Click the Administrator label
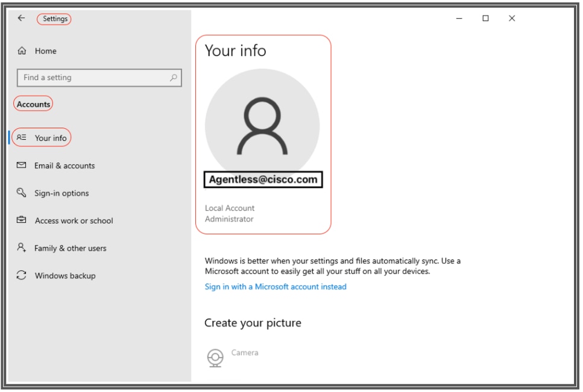583x392 pixels. [x=229, y=219]
